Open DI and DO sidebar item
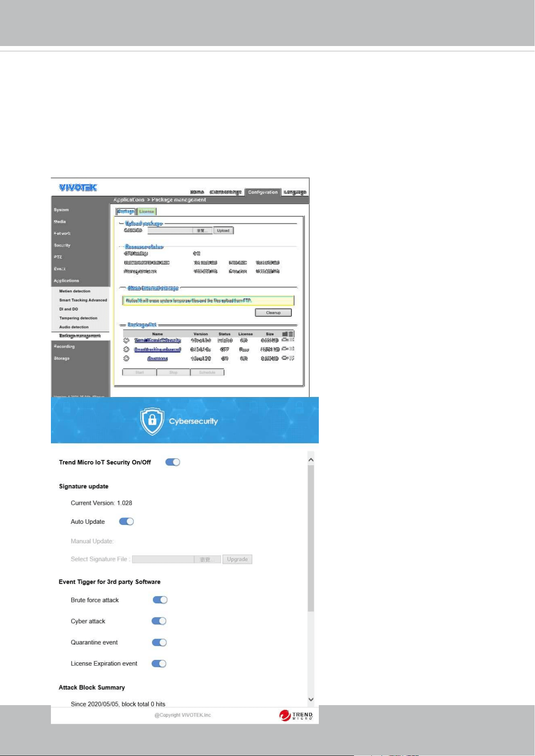 pos(69,309)
